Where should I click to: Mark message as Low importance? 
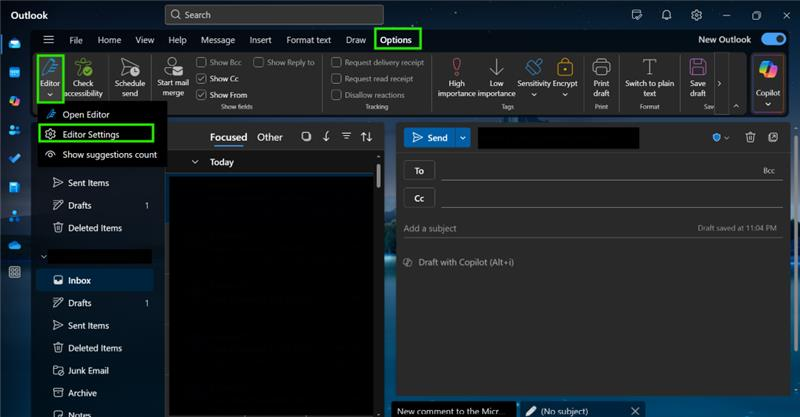click(x=496, y=77)
